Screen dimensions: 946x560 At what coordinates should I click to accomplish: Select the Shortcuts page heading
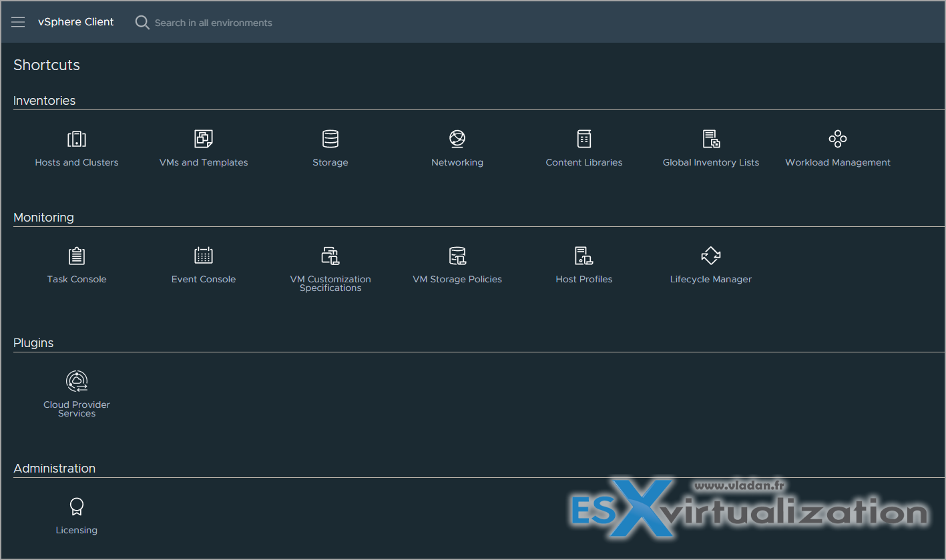click(x=47, y=65)
